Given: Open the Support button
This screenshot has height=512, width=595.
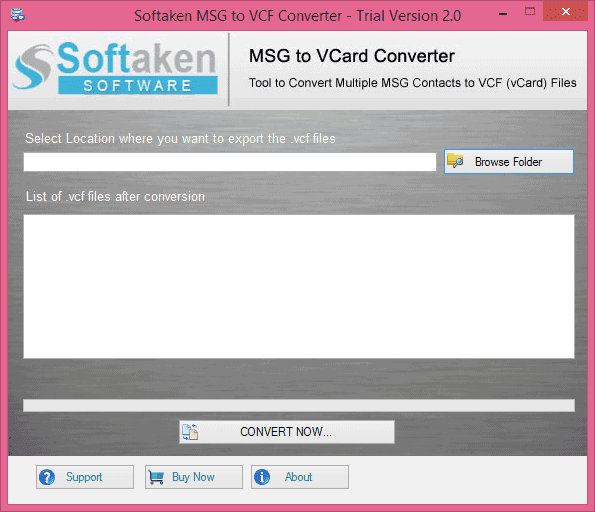Looking at the screenshot, I should (x=85, y=477).
